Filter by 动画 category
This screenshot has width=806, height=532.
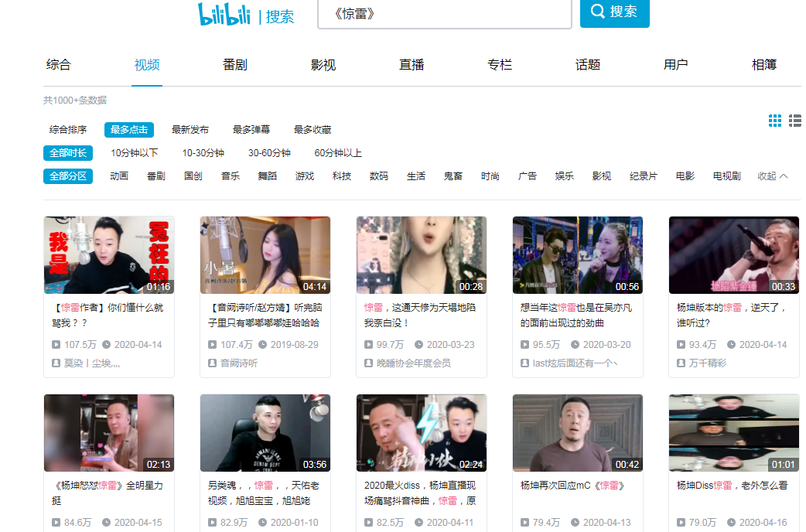(119, 176)
